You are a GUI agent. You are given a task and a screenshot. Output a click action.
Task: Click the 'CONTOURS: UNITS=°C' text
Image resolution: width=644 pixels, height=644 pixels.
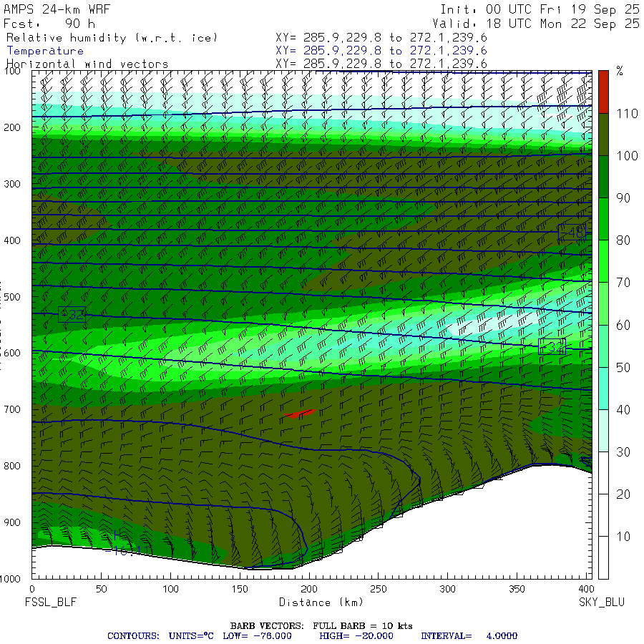coord(160,636)
